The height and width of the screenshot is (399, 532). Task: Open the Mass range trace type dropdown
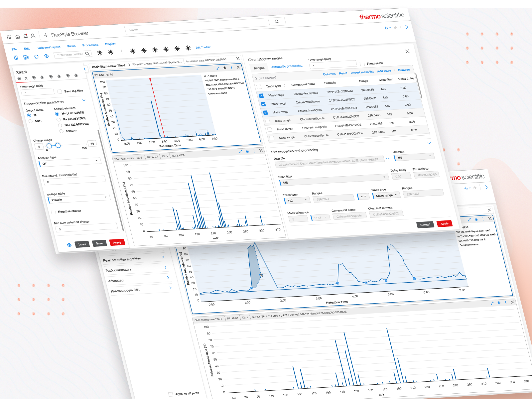click(386, 196)
